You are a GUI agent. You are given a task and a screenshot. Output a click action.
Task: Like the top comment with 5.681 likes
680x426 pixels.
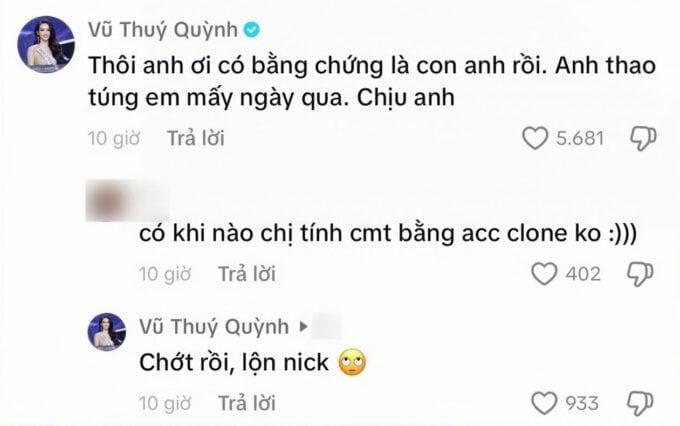click(535, 138)
